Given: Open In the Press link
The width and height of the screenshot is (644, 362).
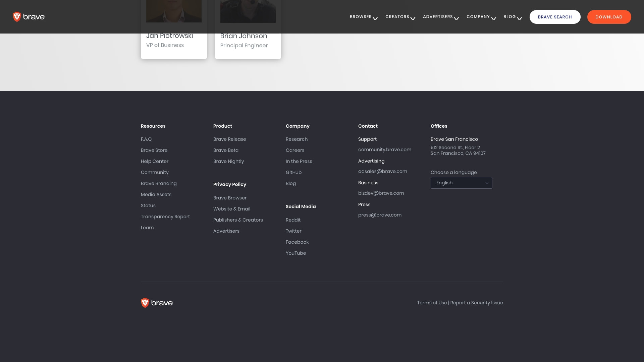Looking at the screenshot, I should pos(299,161).
